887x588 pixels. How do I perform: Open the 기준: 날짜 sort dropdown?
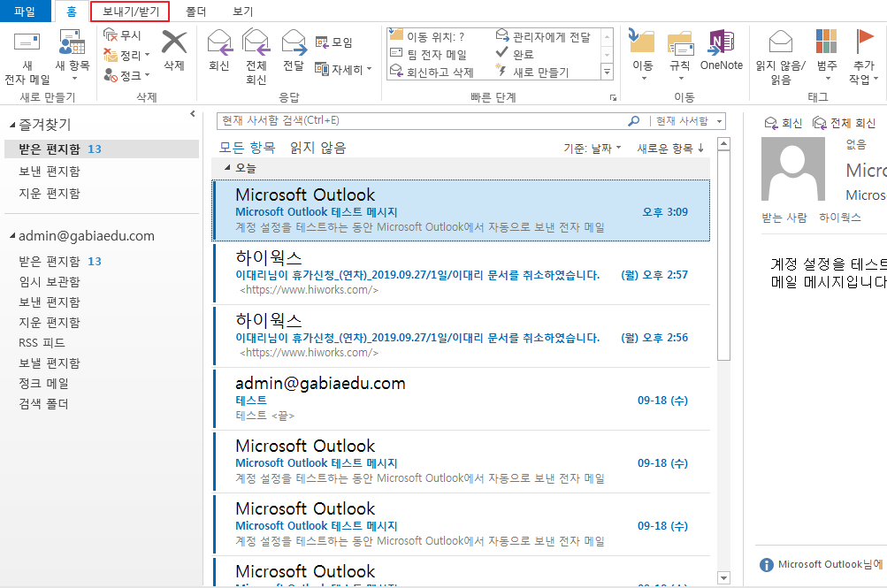tap(593, 149)
